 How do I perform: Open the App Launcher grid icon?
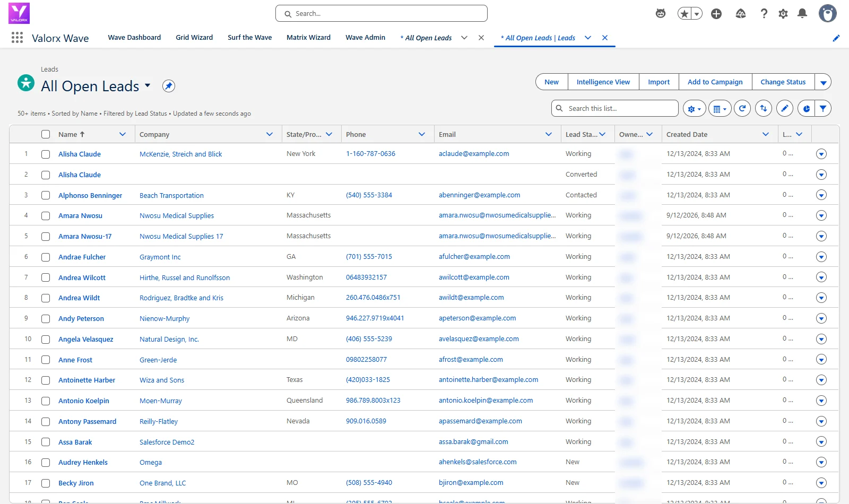tap(17, 38)
